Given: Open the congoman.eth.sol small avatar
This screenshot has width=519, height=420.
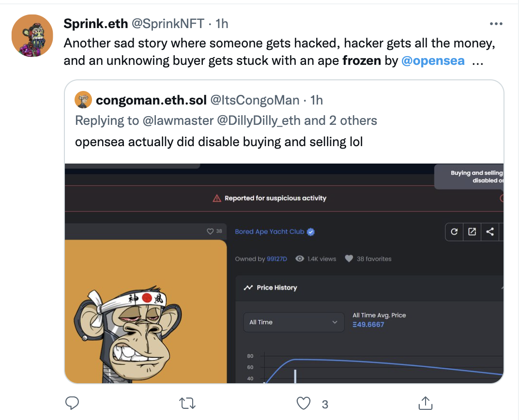Looking at the screenshot, I should 83,100.
